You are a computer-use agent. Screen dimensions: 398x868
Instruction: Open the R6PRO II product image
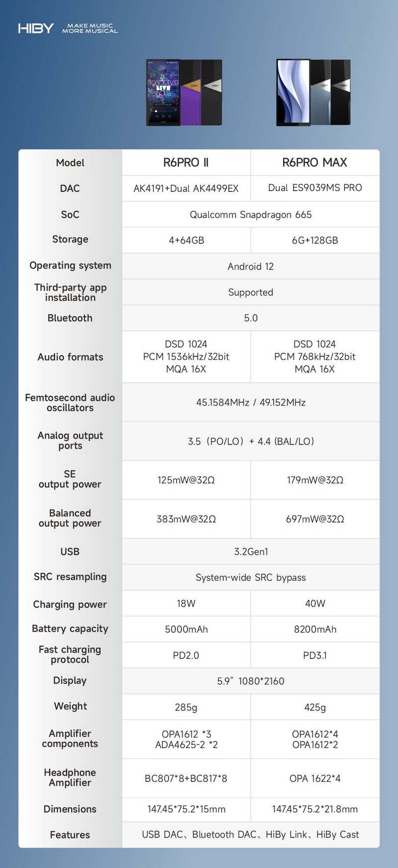pyautogui.click(x=184, y=93)
